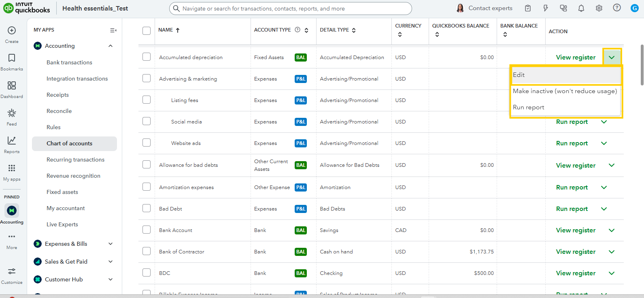The height and width of the screenshot is (298, 644).
Task: Open action dropdown for Bank of Contractor
Action: 612,252
